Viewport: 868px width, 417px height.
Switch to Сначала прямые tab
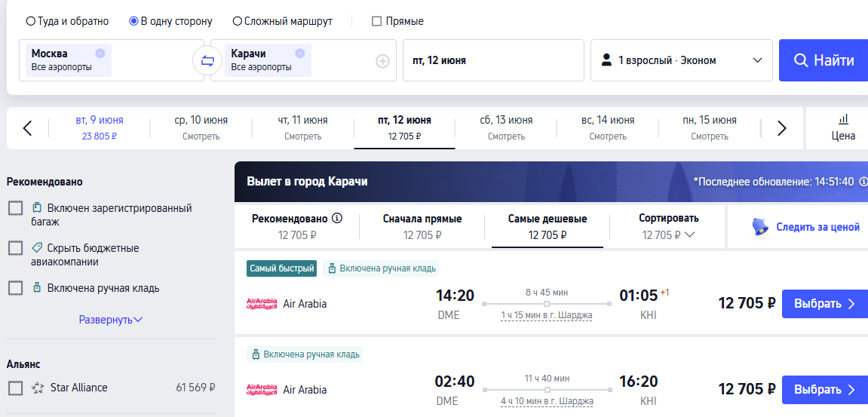[x=422, y=226]
